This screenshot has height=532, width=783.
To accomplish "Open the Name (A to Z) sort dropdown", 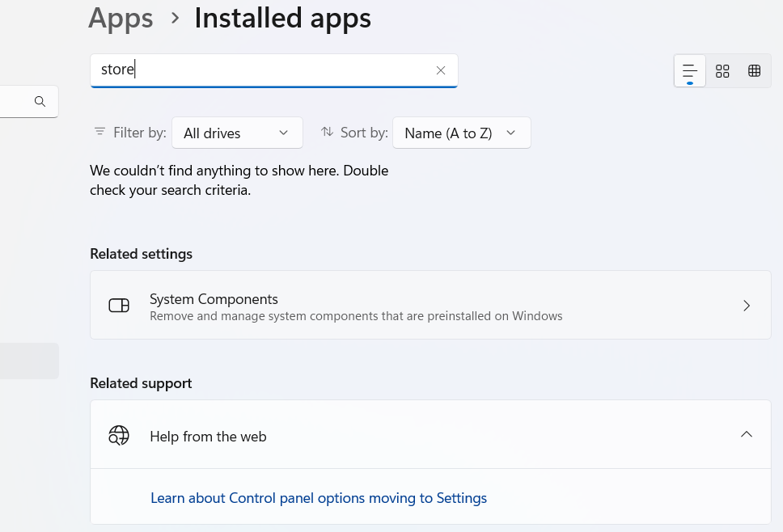I will 461,133.
